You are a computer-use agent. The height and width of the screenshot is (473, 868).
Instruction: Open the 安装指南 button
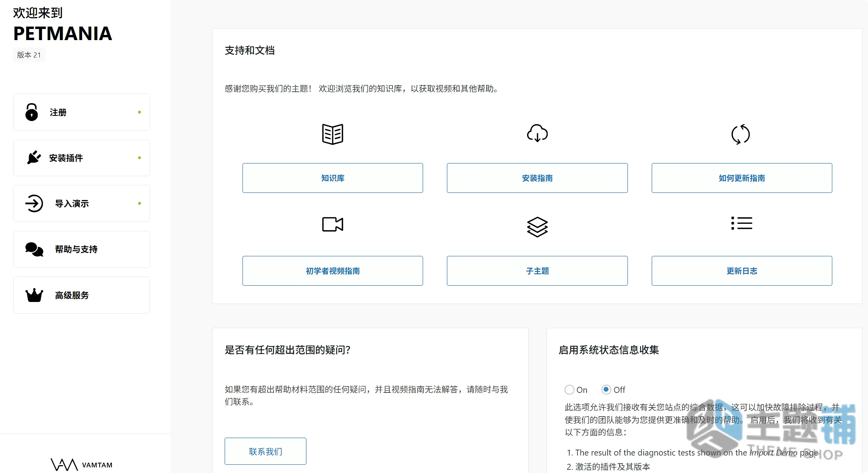click(537, 178)
